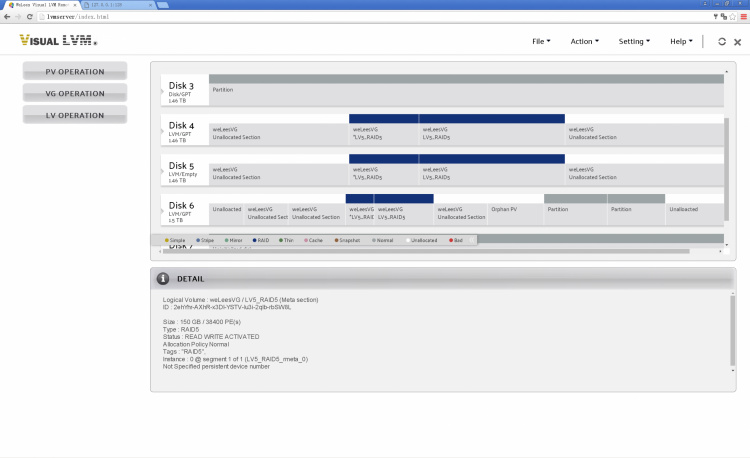Open the Help menu
The height and width of the screenshot is (458, 750).
point(681,42)
